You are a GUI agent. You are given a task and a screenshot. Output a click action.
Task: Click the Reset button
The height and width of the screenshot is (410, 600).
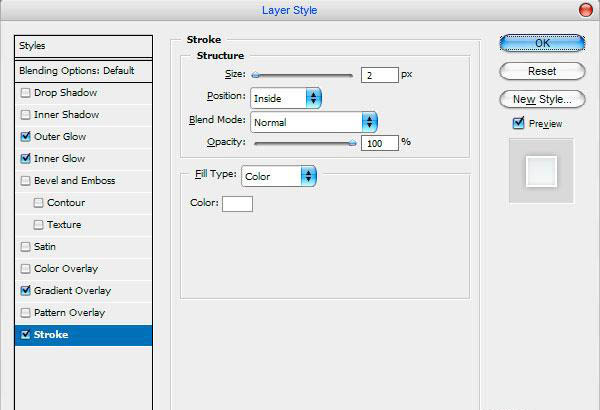tap(542, 71)
